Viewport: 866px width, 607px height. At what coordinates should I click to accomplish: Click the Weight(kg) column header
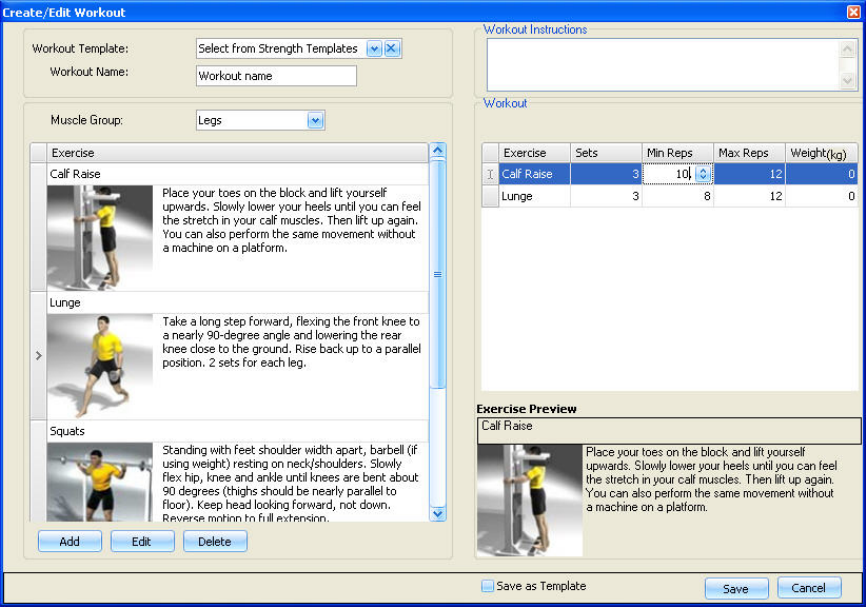pos(821,153)
